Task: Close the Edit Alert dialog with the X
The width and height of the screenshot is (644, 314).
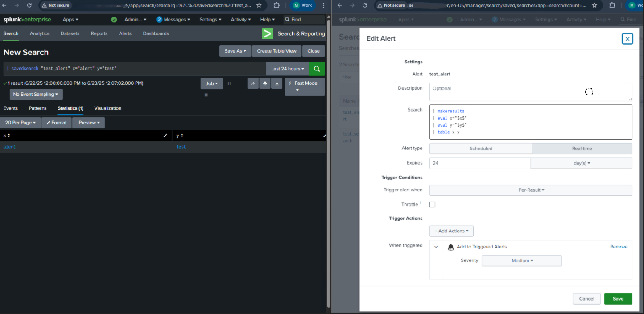Action: [627, 39]
